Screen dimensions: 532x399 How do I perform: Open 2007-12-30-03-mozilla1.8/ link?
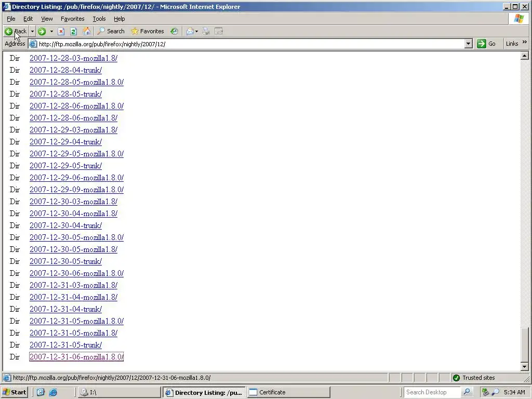click(73, 202)
